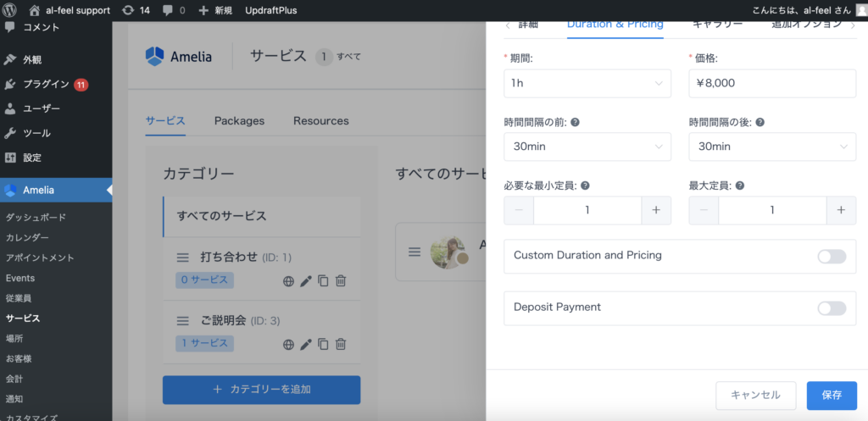Screen dimensions: 868x421
Task: Click the カテゴリーを追加 add category button
Action: point(261,390)
